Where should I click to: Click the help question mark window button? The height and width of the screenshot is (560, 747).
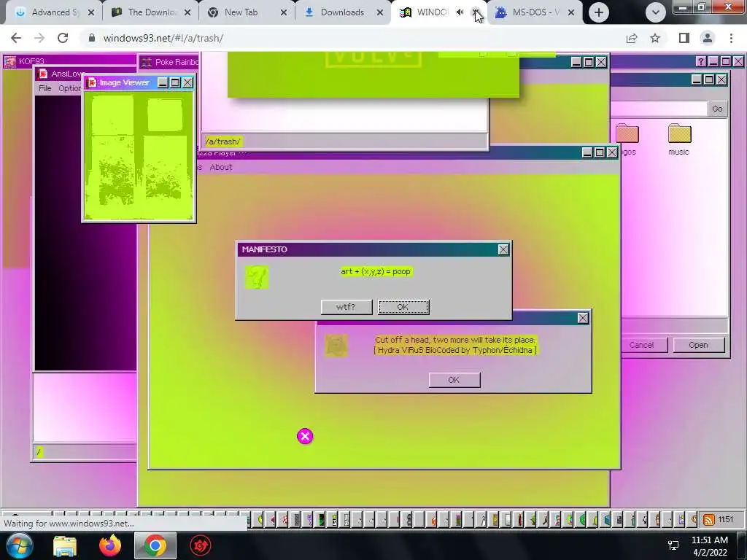pos(700,61)
